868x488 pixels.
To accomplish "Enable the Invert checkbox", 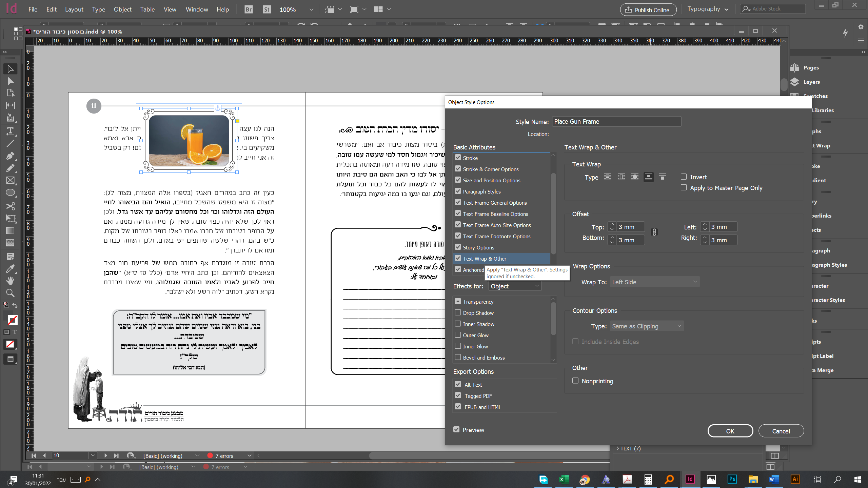I will (684, 177).
